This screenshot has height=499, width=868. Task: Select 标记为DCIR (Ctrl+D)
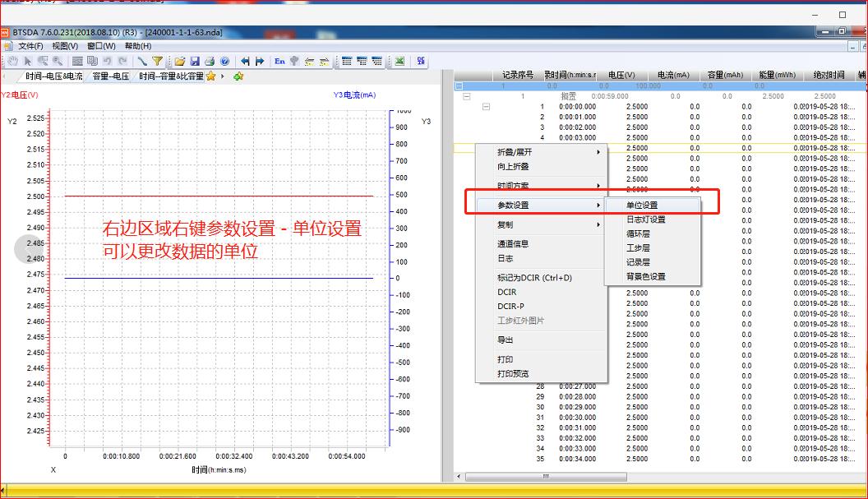pyautogui.click(x=542, y=278)
